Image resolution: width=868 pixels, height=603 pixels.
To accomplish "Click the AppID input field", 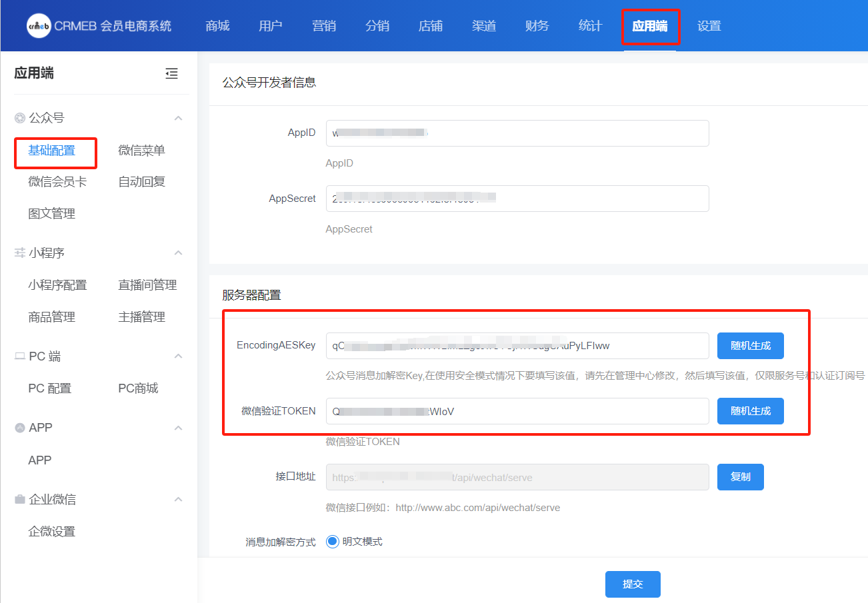I will [517, 133].
